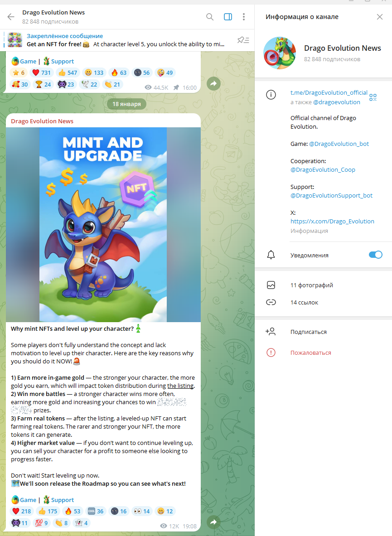Add trophy reaction with 24 count
The image size is (392, 536).
pos(43,84)
